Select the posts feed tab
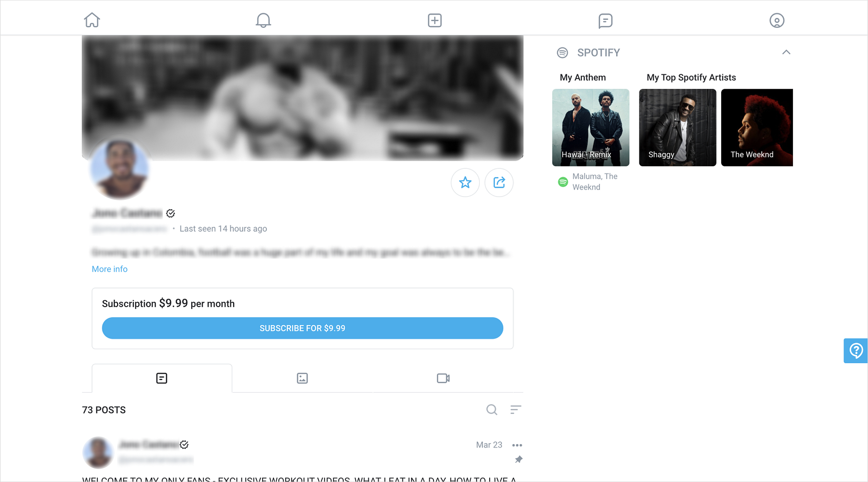This screenshot has width=868, height=482. tap(162, 378)
